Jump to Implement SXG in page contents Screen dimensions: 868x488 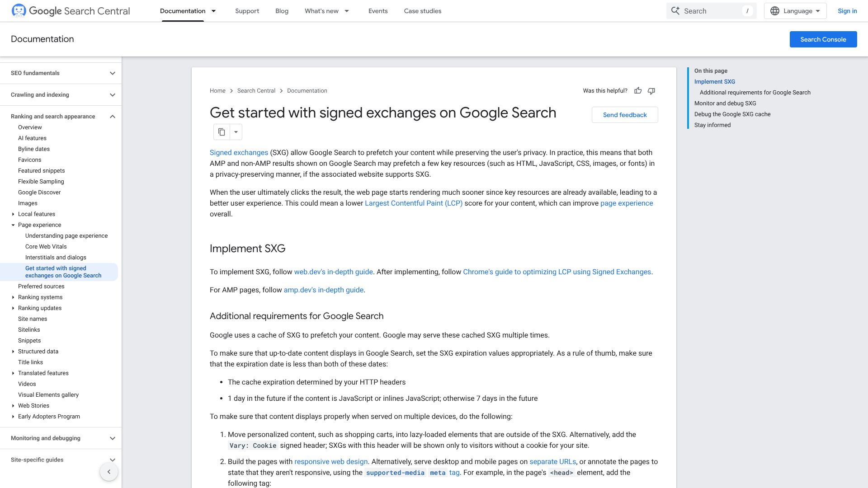point(715,82)
